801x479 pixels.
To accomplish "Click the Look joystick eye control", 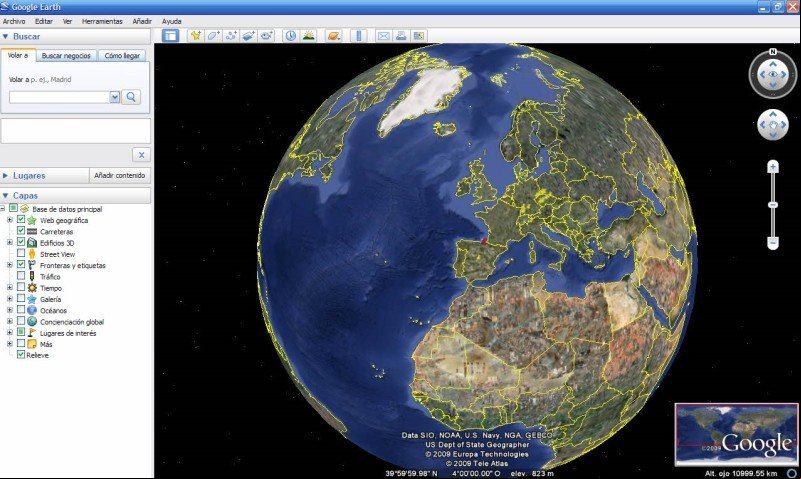I will (773, 75).
